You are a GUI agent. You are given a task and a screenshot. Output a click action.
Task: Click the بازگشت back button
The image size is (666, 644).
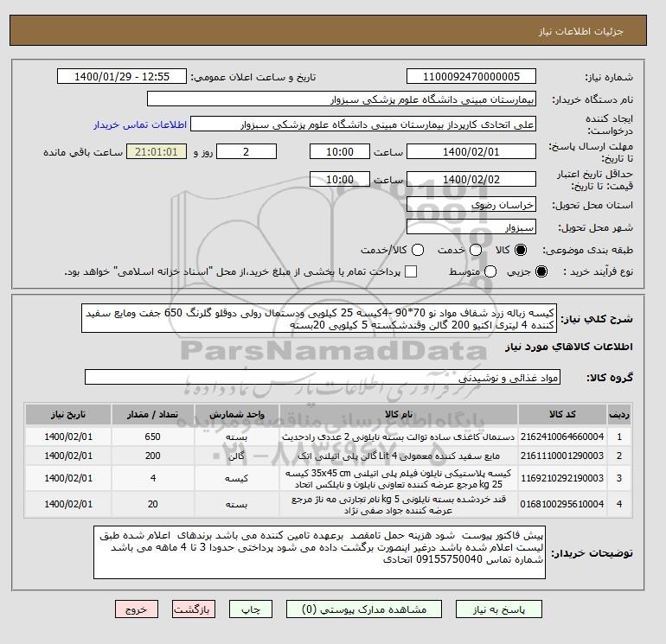click(194, 609)
